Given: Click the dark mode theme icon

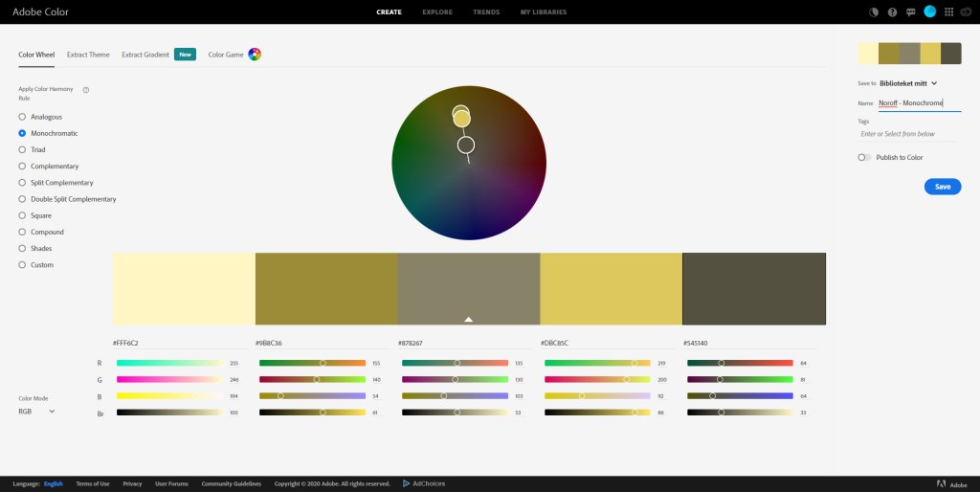Looking at the screenshot, I should (874, 12).
